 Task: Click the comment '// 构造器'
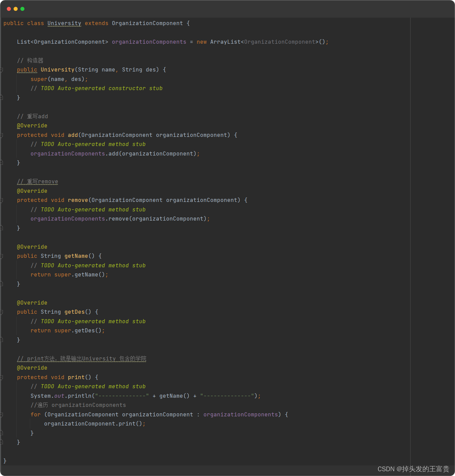[x=30, y=61]
